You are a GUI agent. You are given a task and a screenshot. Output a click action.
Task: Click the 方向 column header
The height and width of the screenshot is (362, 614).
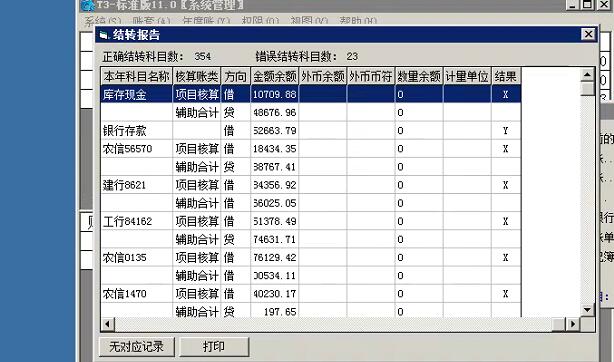pos(235,76)
